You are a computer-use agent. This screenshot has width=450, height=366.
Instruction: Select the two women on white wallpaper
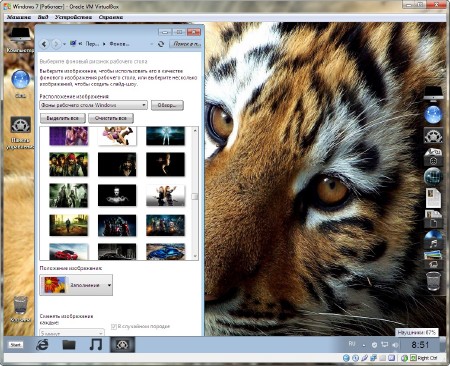(165, 195)
